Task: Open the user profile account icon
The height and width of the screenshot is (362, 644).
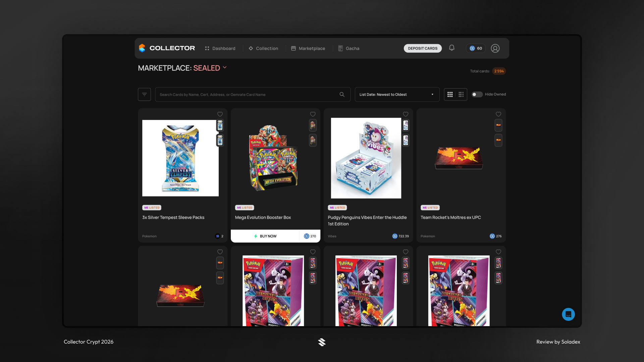Action: click(x=495, y=48)
